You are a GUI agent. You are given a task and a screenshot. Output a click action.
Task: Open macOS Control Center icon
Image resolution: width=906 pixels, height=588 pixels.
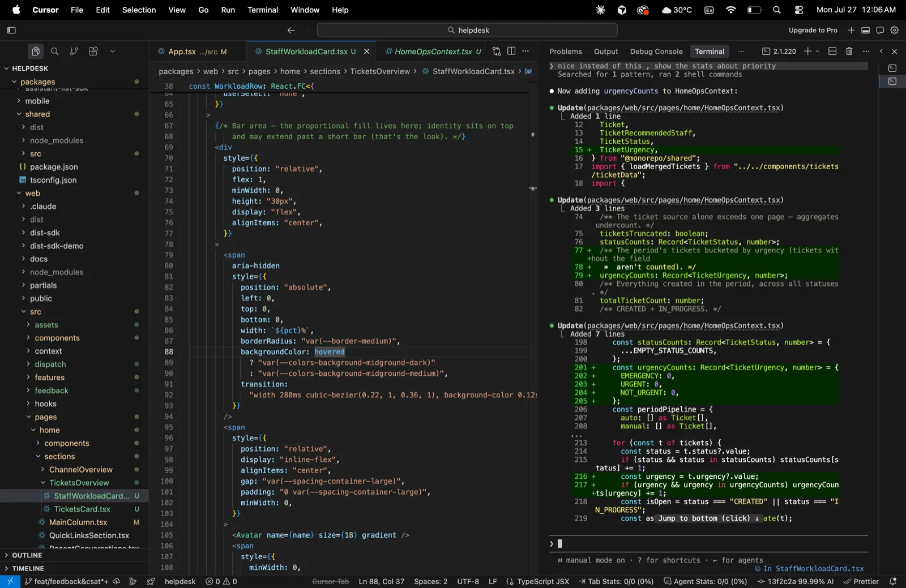click(x=799, y=10)
